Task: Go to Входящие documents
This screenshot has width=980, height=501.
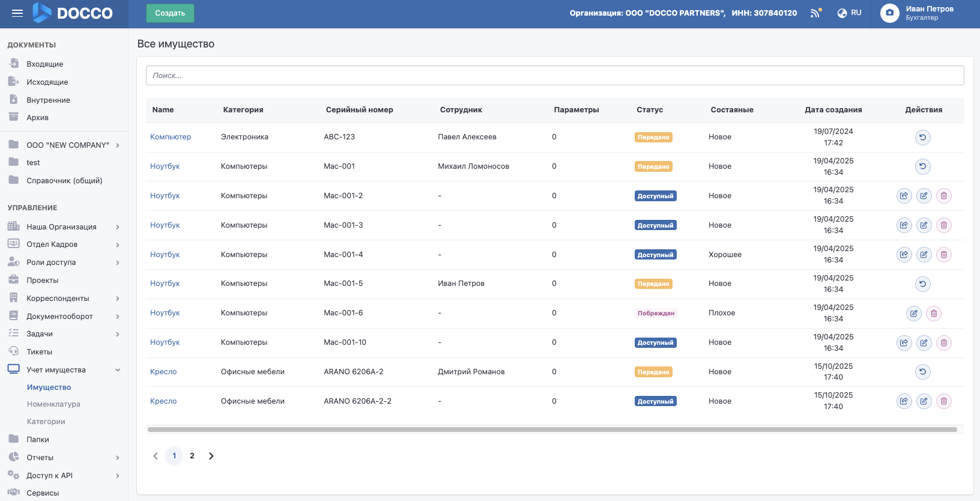Action: coord(44,64)
